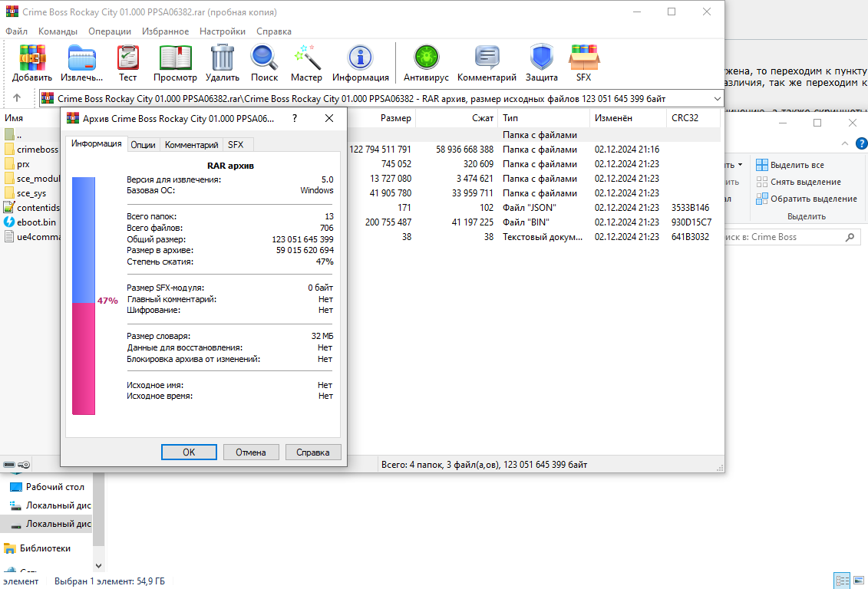Launch the Мастер (Wizard) wand icon
Screen dimensions: 868x589
[306, 58]
